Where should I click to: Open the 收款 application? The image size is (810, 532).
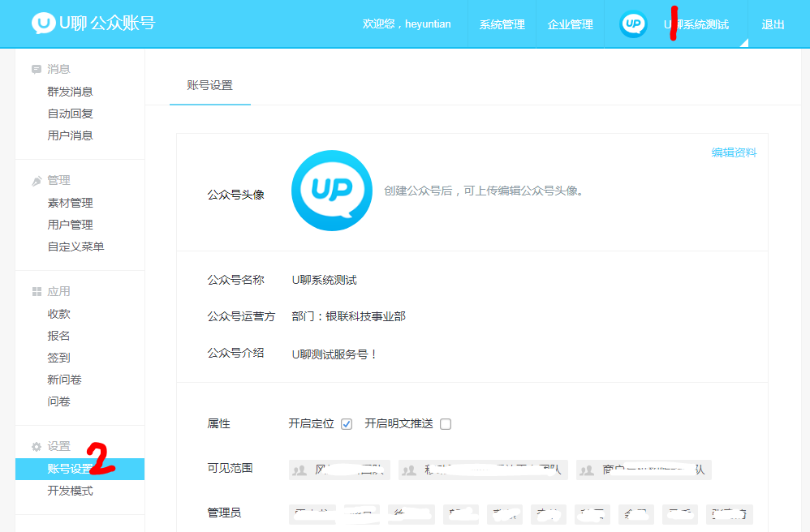coord(59,314)
